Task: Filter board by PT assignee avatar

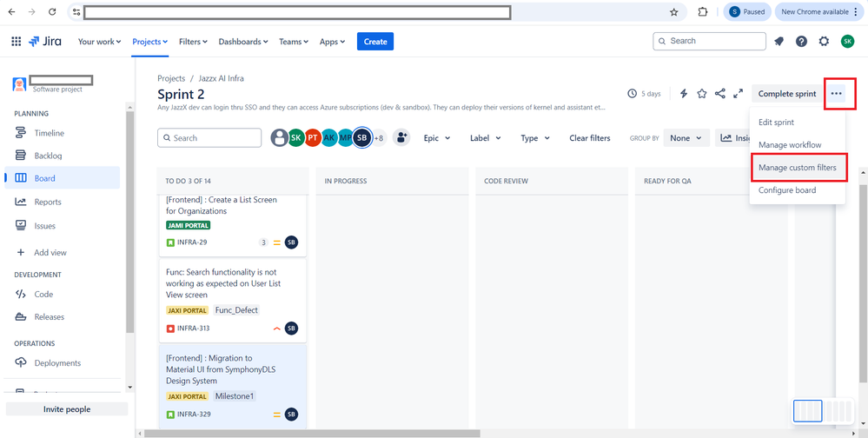Action: point(313,138)
